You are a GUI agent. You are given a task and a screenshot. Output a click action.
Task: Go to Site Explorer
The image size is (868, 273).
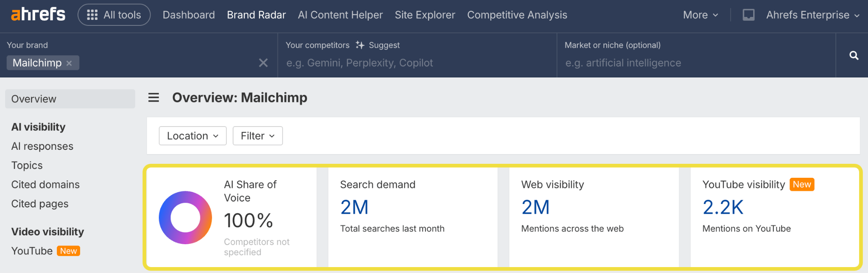pyautogui.click(x=425, y=15)
